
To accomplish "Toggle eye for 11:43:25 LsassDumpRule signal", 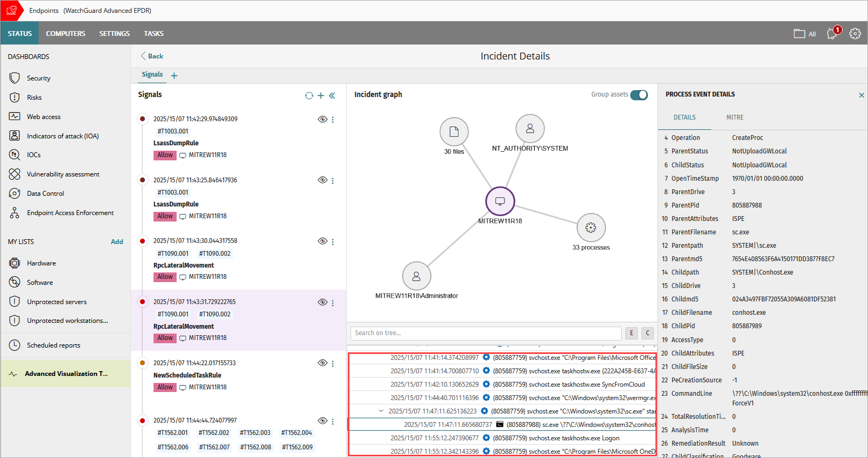I will click(323, 180).
